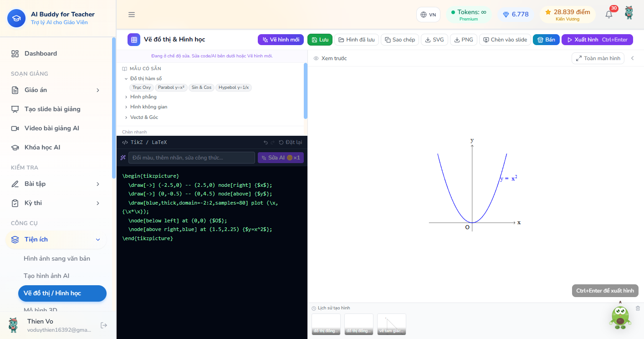The height and width of the screenshot is (339, 644).
Task: Download figure as SVG
Action: pos(434,40)
